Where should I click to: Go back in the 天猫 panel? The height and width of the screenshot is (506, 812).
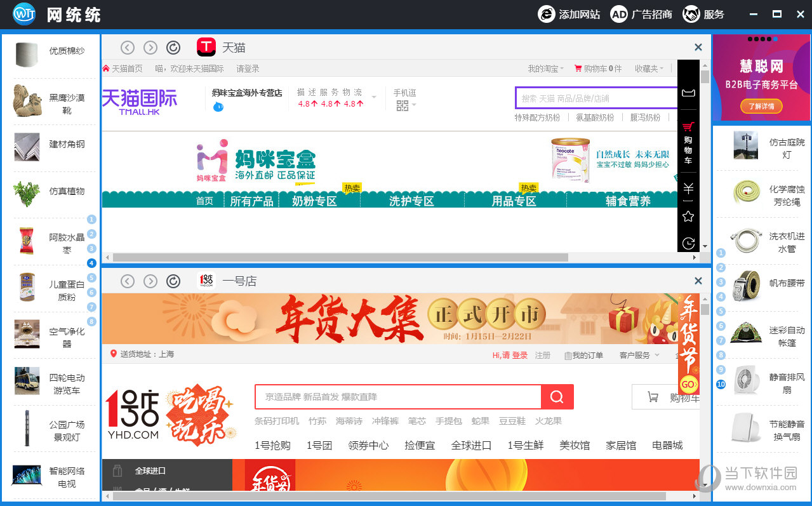coord(128,48)
